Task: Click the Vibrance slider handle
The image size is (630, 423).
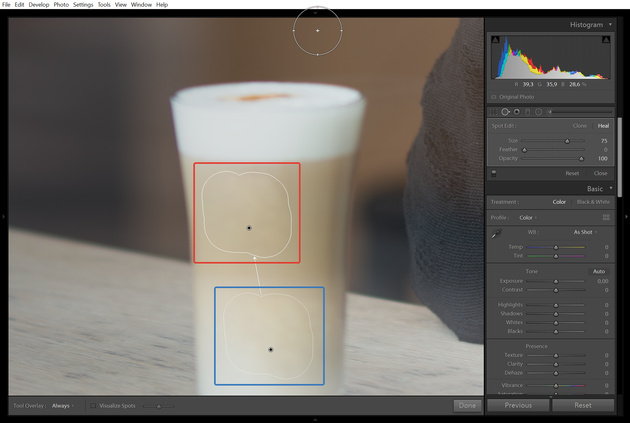Action: tap(556, 386)
